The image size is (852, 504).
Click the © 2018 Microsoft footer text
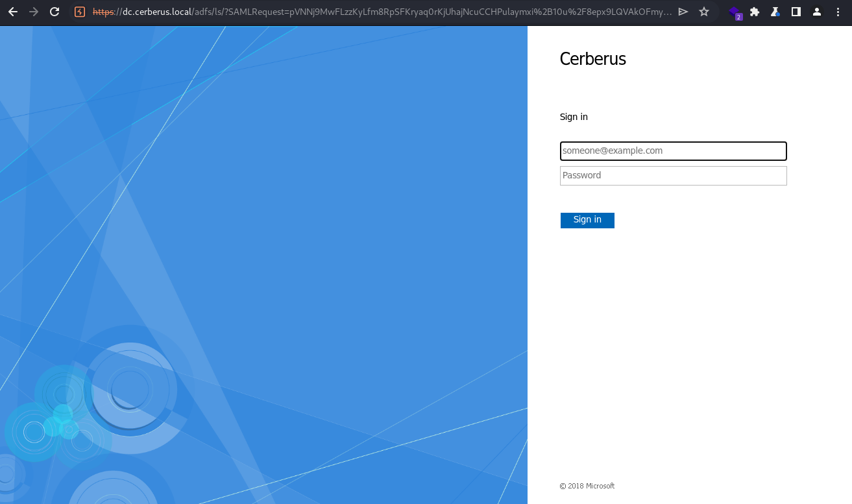click(x=587, y=486)
